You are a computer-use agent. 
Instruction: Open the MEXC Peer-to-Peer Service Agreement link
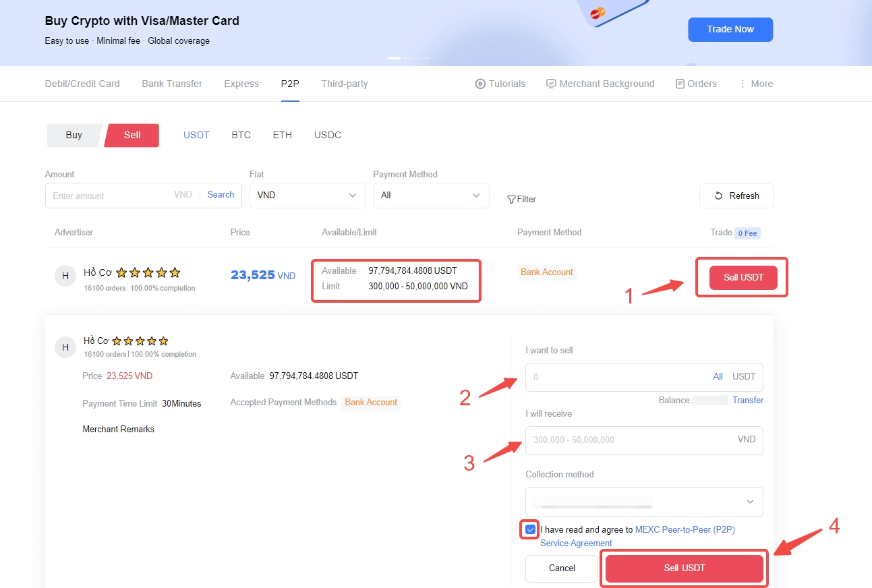click(x=685, y=530)
